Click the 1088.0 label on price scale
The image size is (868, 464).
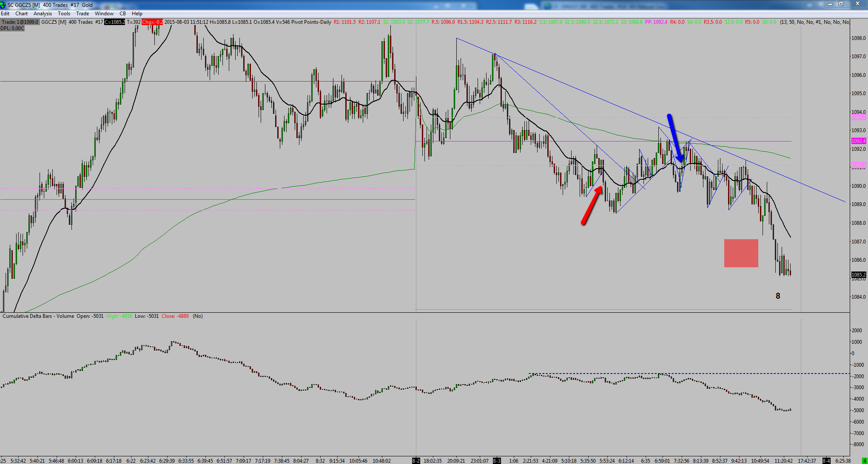[x=858, y=223]
